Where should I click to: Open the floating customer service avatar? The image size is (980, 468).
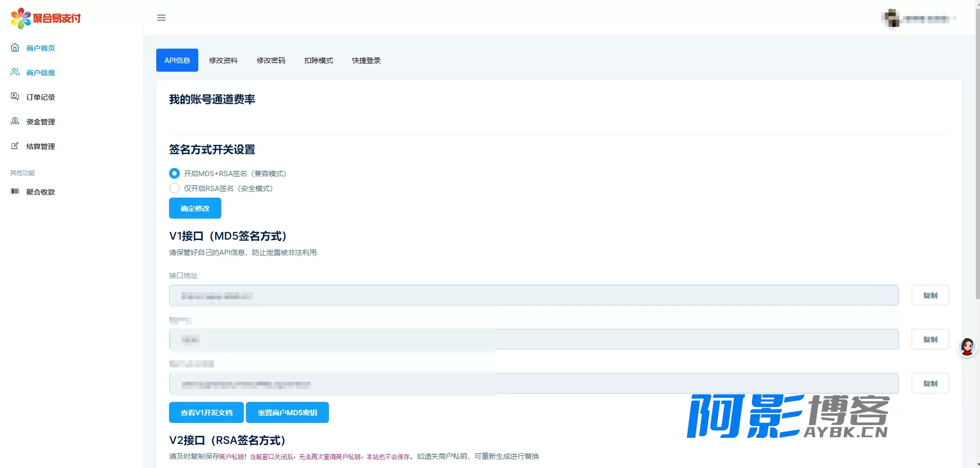[967, 347]
